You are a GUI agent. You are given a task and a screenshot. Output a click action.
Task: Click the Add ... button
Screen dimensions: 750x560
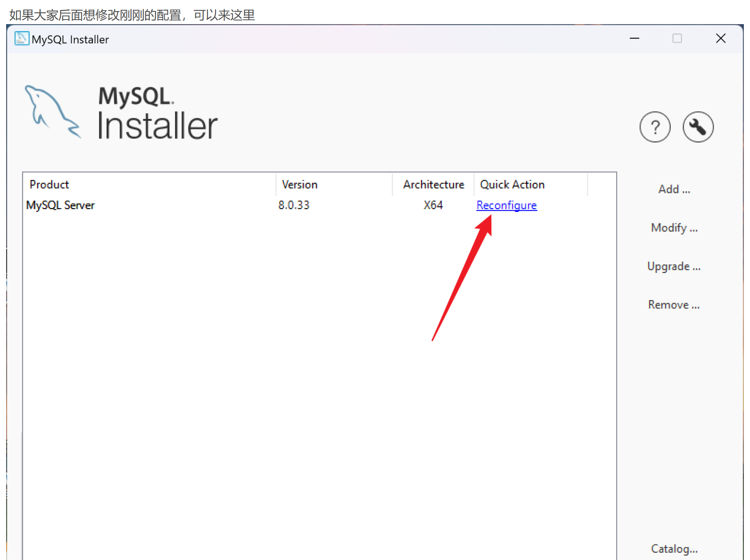[674, 189]
